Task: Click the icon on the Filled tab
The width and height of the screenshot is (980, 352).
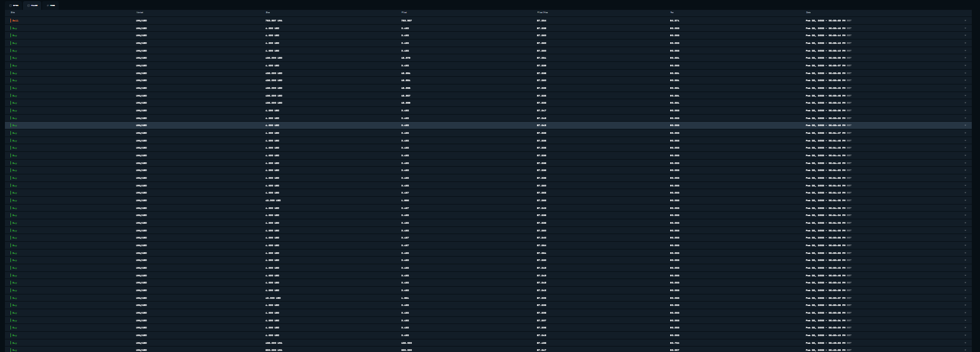Action: [x=29, y=5]
